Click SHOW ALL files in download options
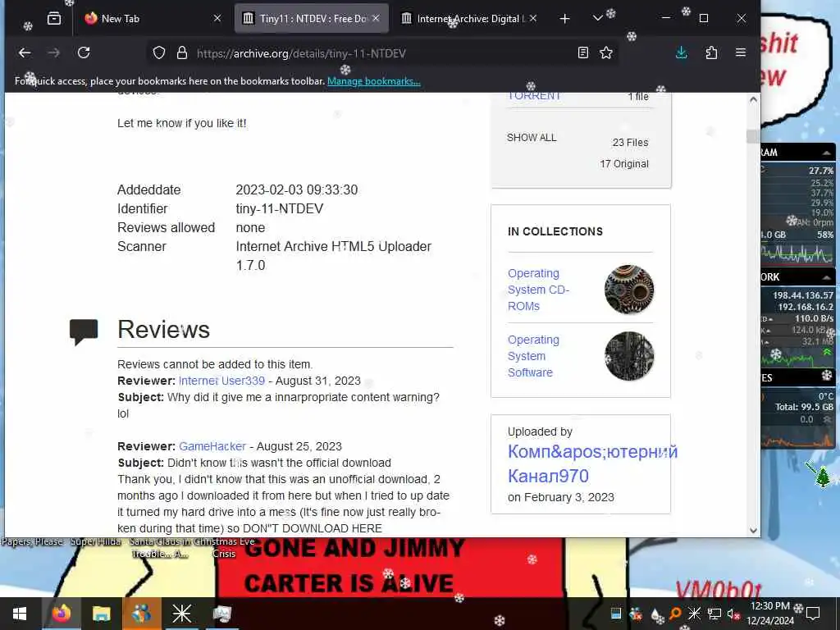Viewport: 840px width, 630px height. pos(532,138)
